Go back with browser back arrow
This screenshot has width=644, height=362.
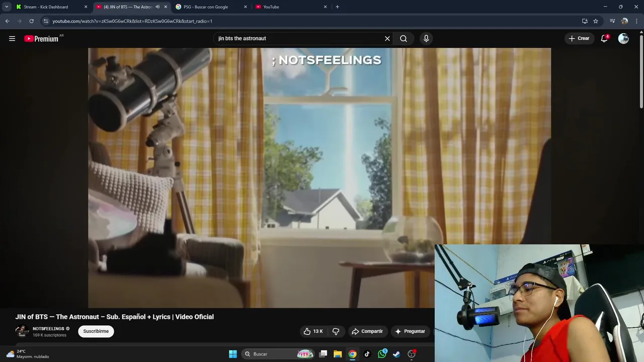[7, 21]
